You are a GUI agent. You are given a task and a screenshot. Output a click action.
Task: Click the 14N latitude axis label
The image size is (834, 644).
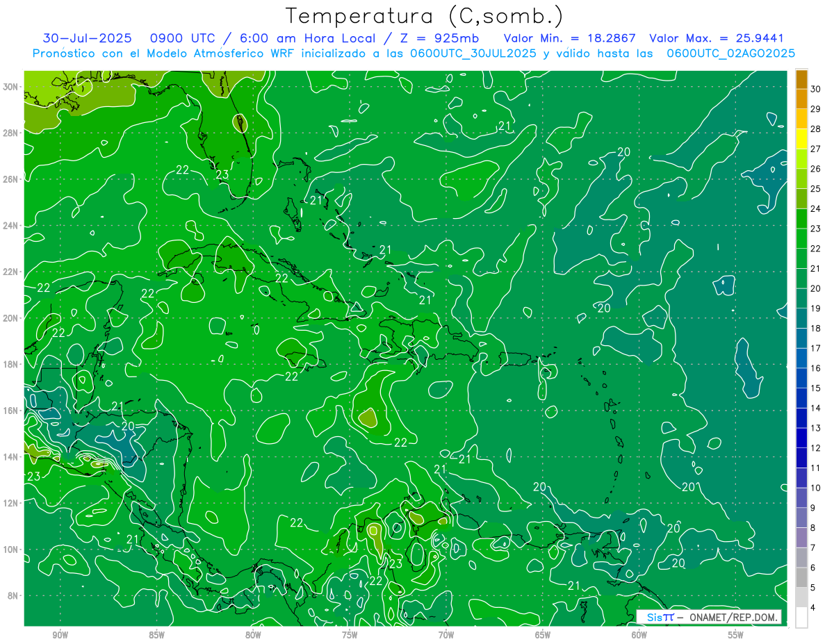click(x=12, y=456)
